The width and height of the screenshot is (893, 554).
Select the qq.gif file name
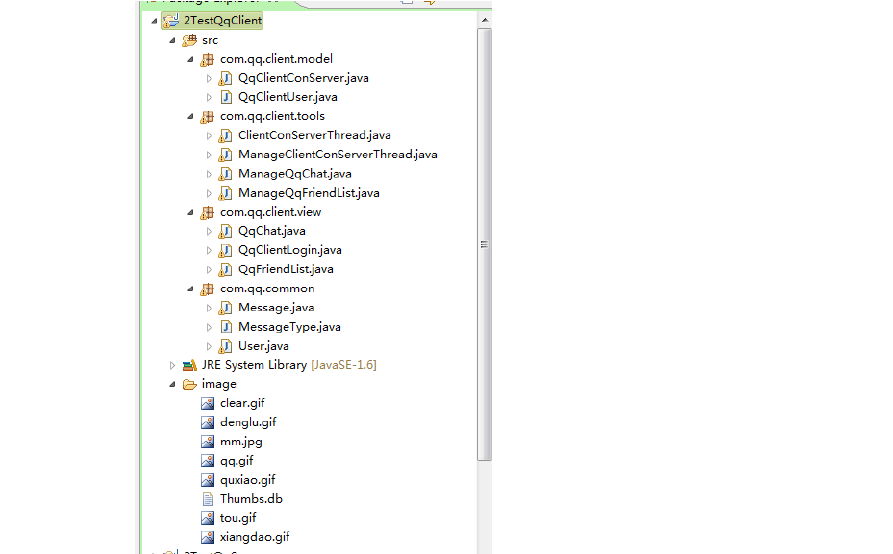[x=237, y=461]
